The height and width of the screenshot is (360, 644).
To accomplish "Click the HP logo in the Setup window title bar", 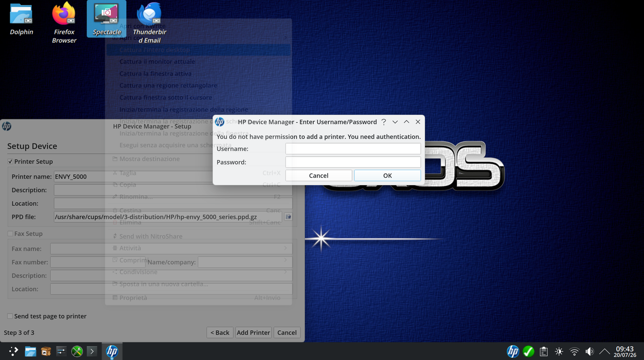I will click(x=7, y=126).
